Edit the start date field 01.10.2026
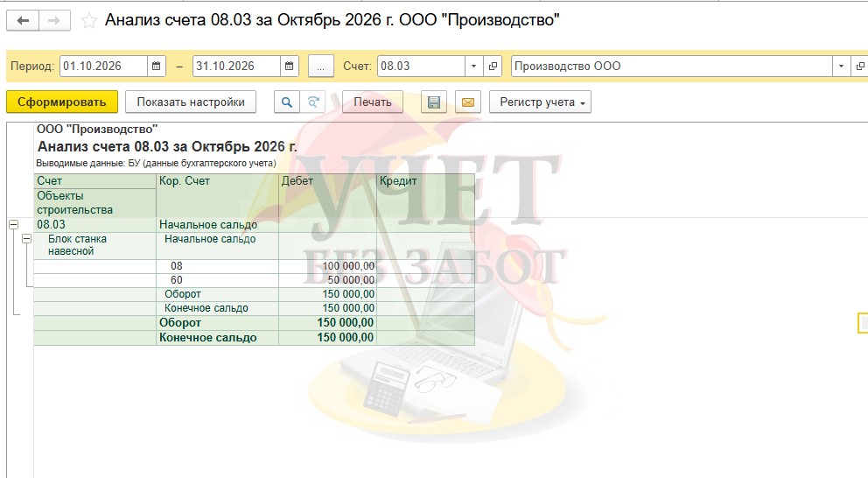Screen dimensions: 868x478 (103, 66)
